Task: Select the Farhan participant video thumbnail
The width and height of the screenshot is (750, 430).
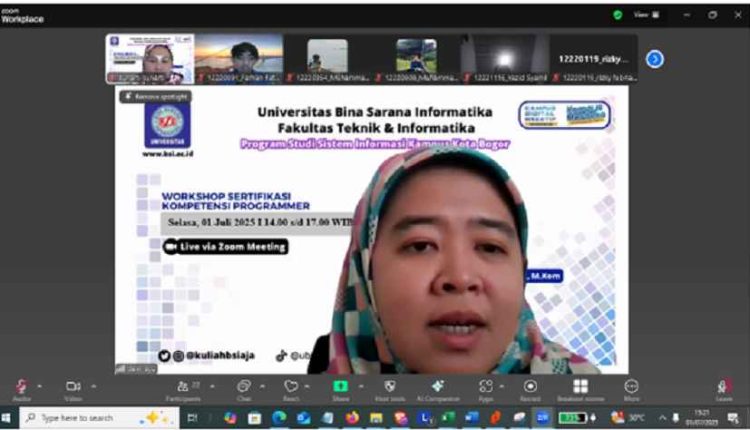Action: pos(239,59)
